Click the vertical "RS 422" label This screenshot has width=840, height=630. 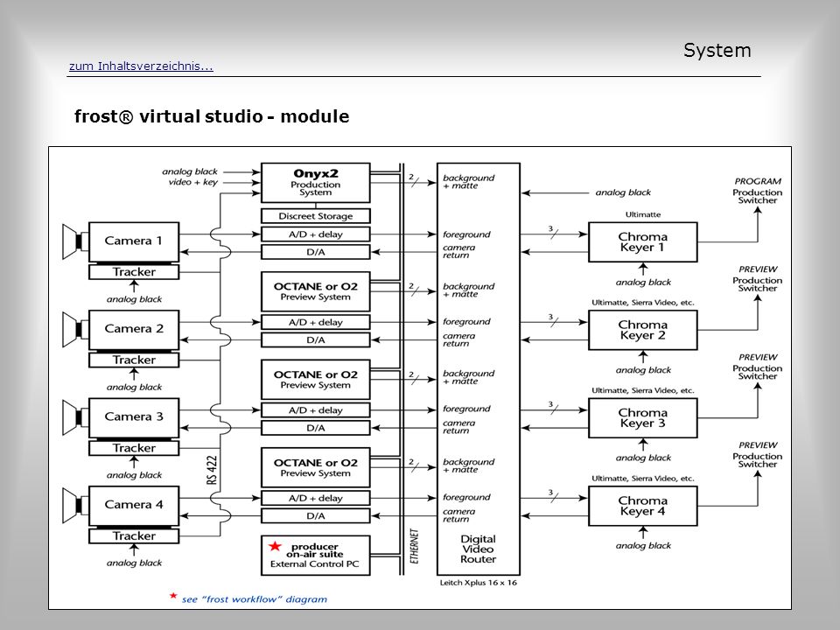(x=212, y=471)
